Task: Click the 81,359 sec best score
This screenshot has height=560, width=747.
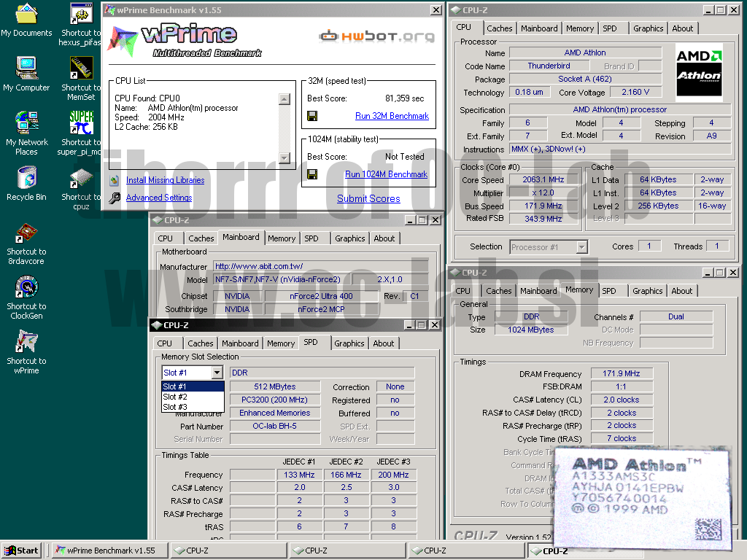Action: pyautogui.click(x=404, y=98)
